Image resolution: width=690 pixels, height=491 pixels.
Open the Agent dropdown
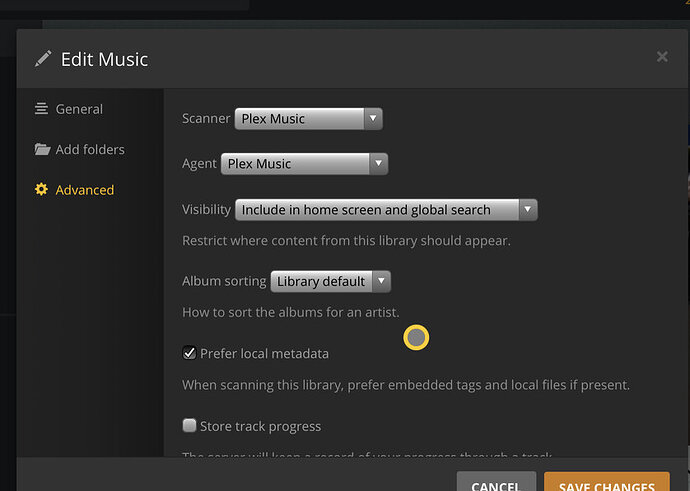[304, 164]
